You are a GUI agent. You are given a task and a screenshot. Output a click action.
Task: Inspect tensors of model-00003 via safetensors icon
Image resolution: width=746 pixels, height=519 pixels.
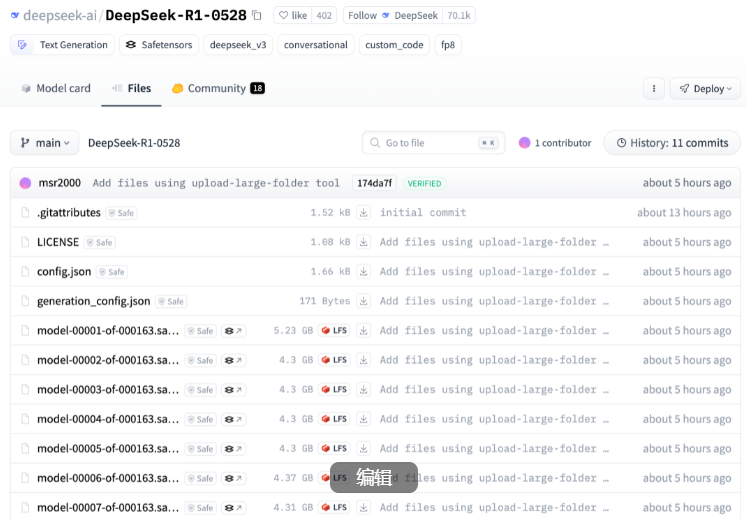[x=233, y=390]
